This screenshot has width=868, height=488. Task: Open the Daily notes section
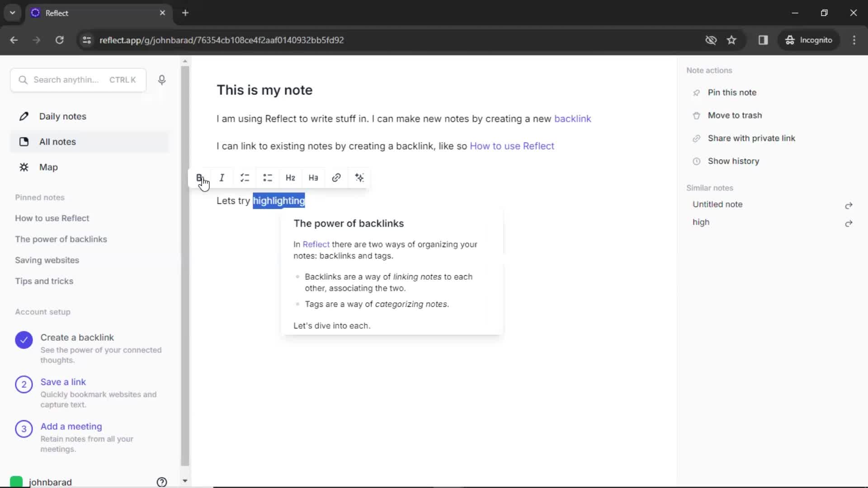point(62,116)
